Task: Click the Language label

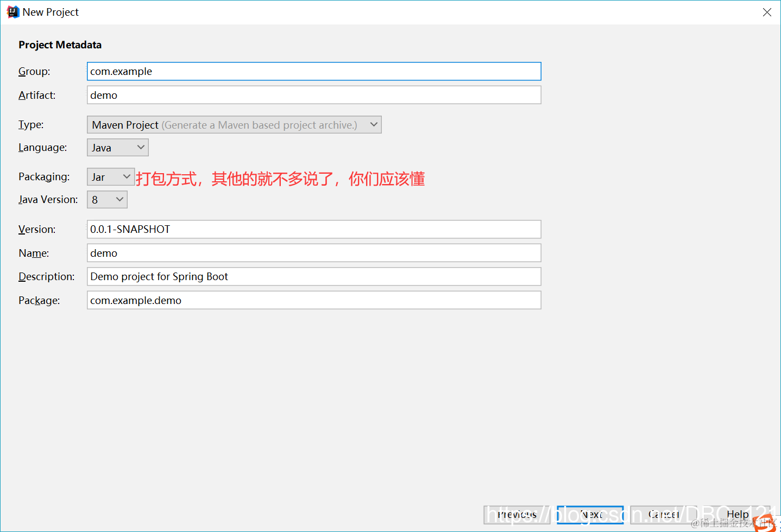Action: (43, 148)
